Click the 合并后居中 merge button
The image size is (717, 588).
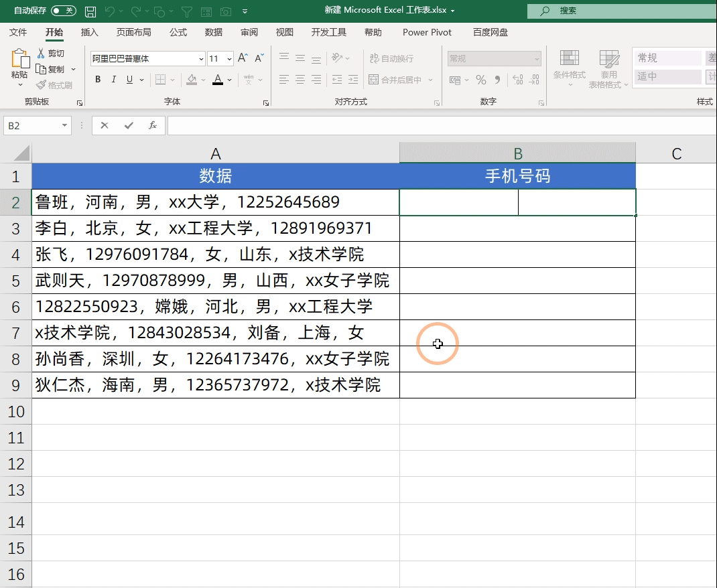(x=395, y=80)
